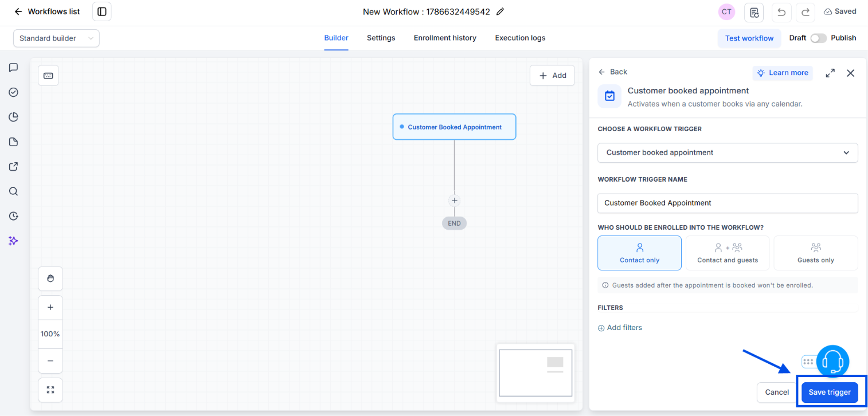Screen dimensions: 868x416
Task: Toggle the sidebar panel icon
Action: tap(102, 11)
